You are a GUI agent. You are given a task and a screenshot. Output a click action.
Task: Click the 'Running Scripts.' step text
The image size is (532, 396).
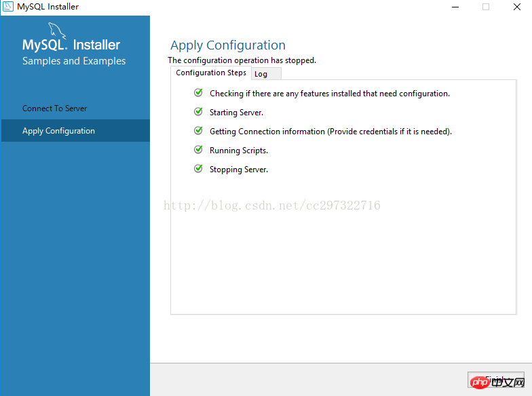click(239, 151)
